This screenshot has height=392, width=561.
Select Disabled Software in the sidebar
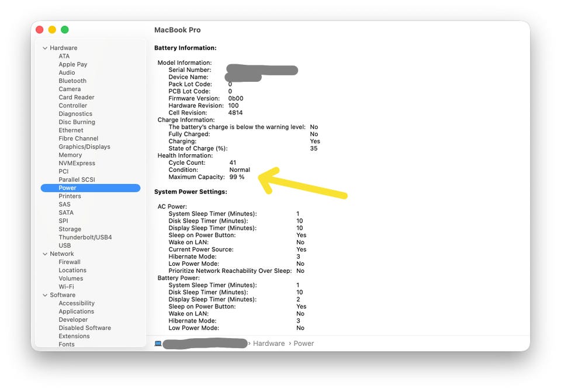pos(85,328)
